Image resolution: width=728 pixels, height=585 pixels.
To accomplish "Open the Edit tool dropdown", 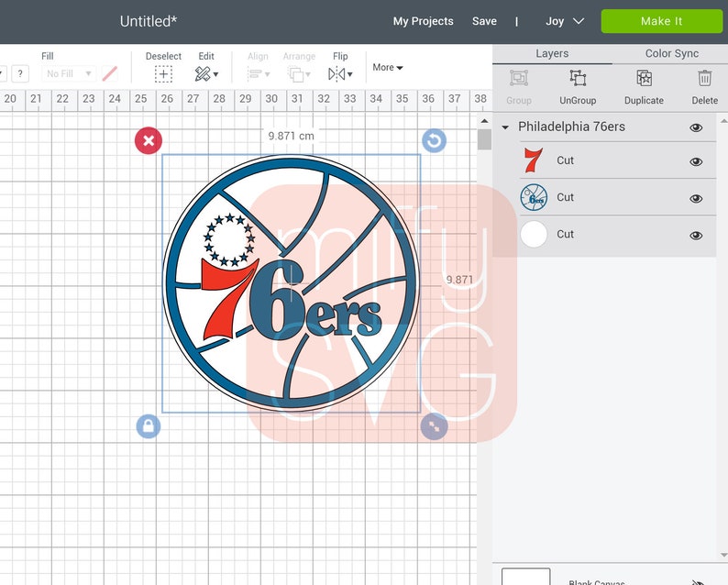I will pyautogui.click(x=206, y=74).
